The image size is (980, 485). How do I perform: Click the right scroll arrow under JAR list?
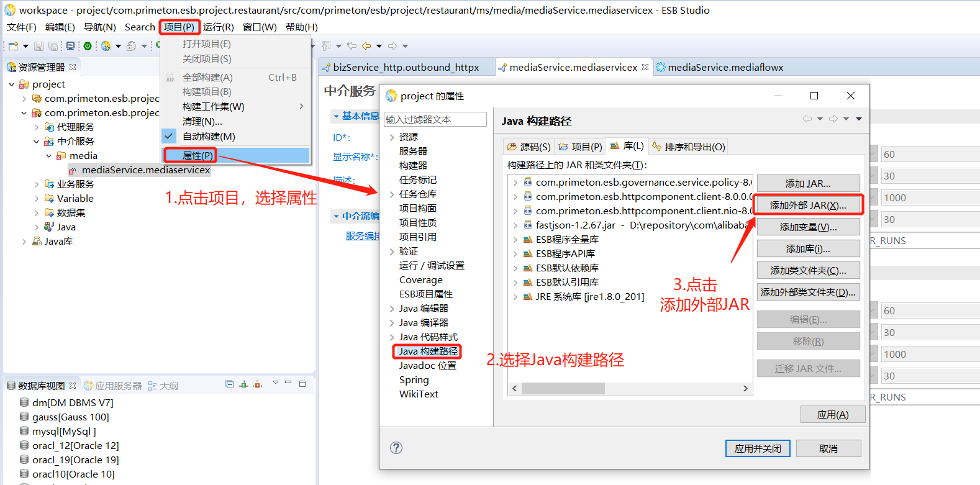pos(745,388)
